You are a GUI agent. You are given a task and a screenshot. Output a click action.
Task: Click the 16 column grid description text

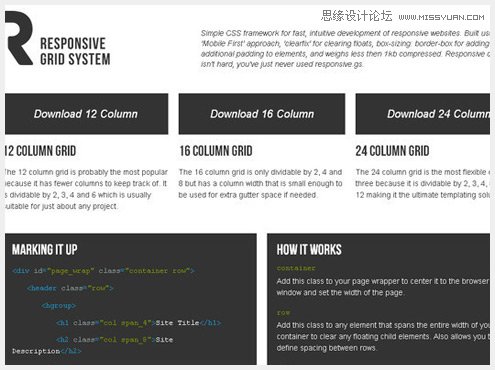260,184
